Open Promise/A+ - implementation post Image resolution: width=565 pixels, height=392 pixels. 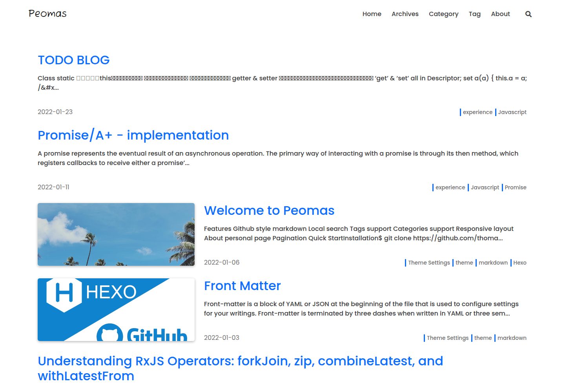133,135
